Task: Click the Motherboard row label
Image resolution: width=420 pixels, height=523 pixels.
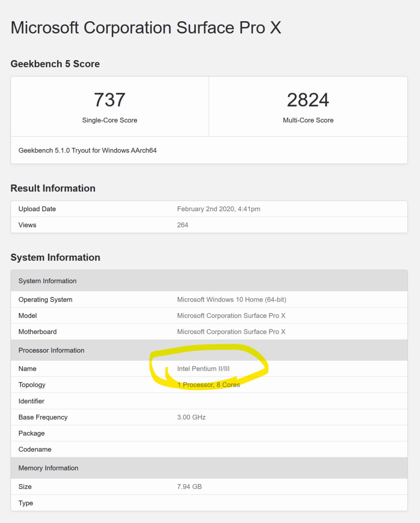Action: click(x=38, y=332)
